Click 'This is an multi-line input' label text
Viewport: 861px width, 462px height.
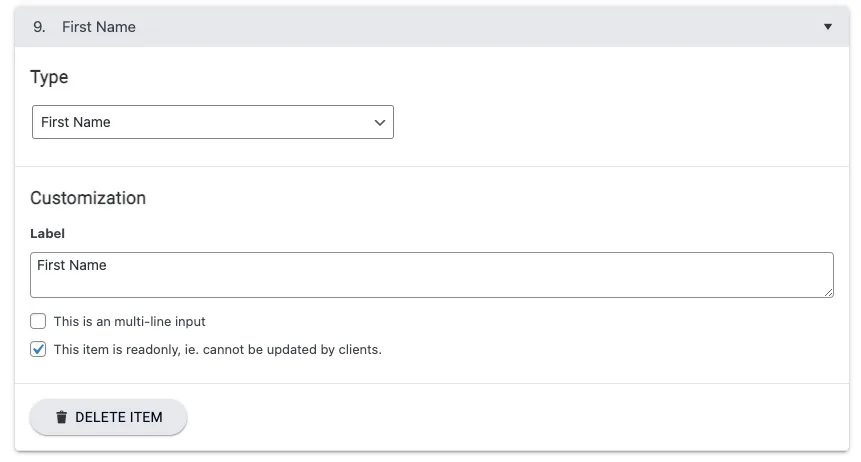[129, 322]
